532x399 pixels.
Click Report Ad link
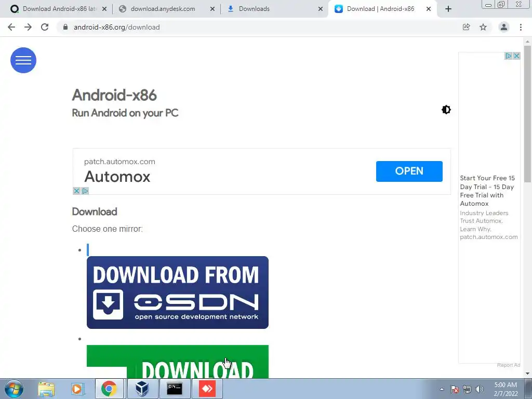pos(508,365)
